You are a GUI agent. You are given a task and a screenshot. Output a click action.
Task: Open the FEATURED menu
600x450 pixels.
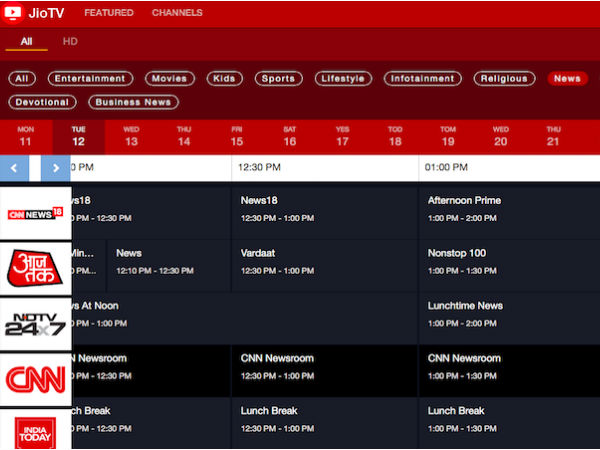[x=109, y=13]
